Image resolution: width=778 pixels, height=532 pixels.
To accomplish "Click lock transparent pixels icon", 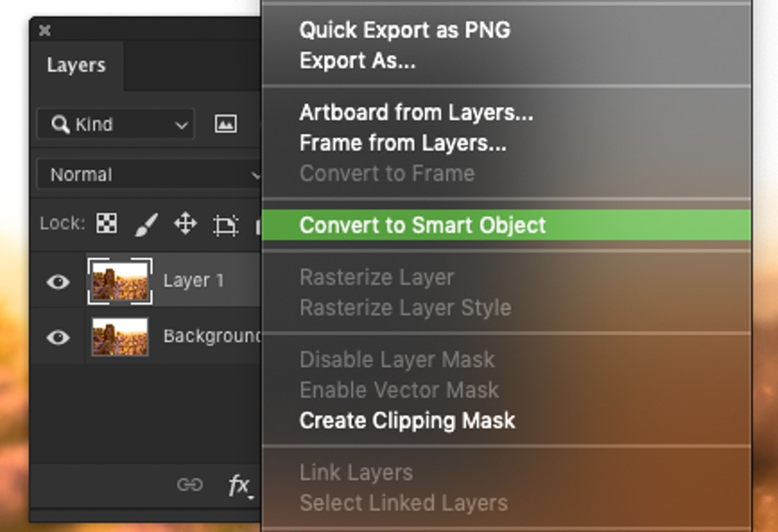I will tap(107, 224).
